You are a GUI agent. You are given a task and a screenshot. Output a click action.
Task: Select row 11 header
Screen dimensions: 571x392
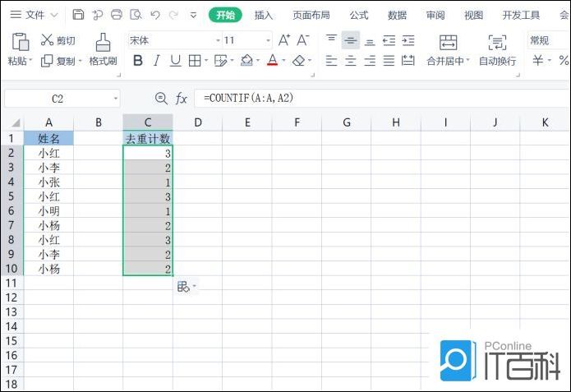point(12,283)
